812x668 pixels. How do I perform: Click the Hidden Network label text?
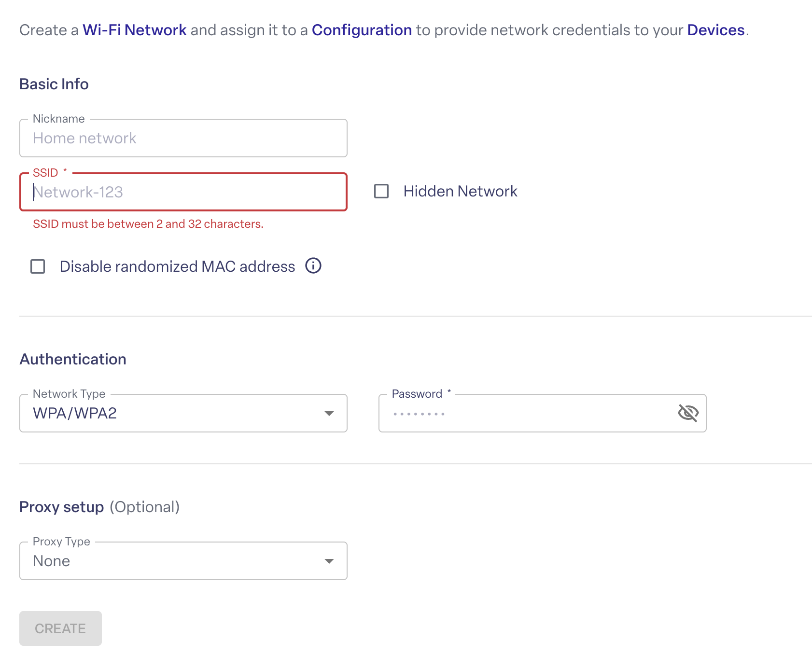[x=461, y=191]
